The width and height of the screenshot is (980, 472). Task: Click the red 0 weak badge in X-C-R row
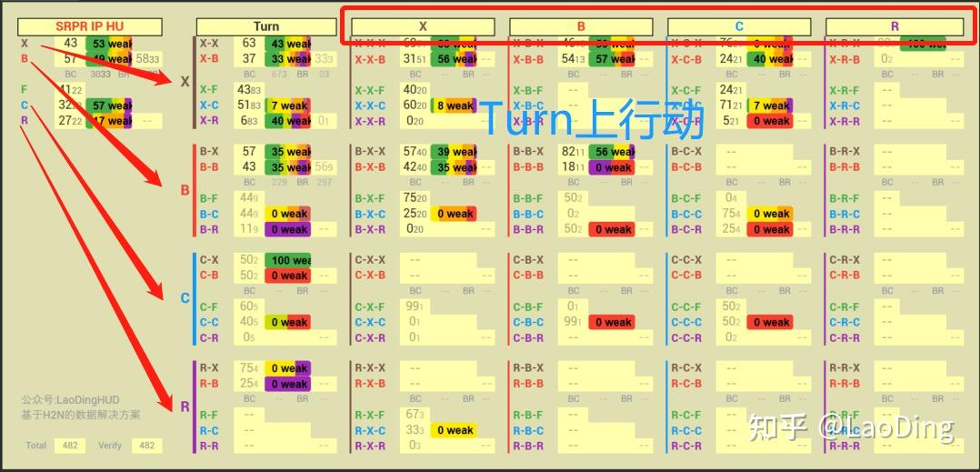point(770,121)
